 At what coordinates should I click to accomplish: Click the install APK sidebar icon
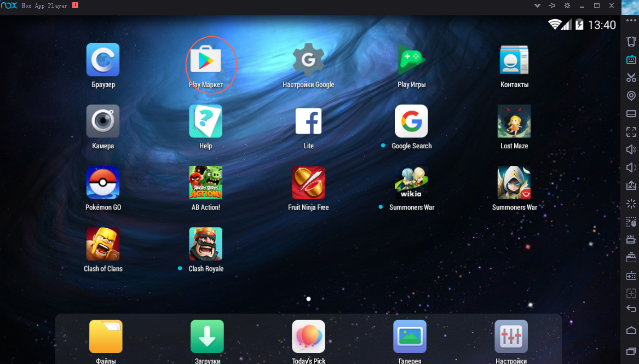[x=631, y=185]
